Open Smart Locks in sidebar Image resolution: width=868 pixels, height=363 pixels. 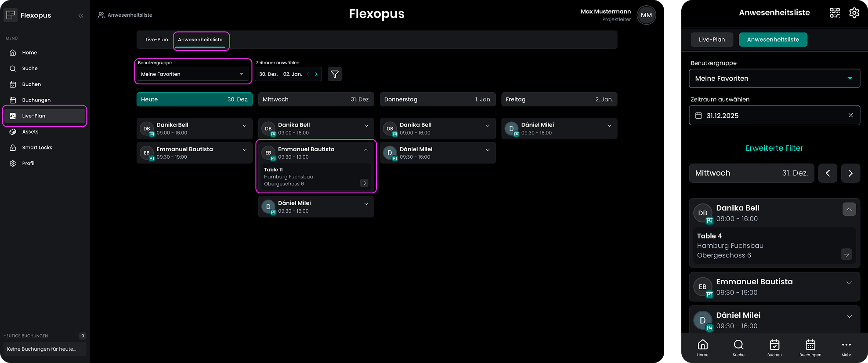pyautogui.click(x=37, y=148)
